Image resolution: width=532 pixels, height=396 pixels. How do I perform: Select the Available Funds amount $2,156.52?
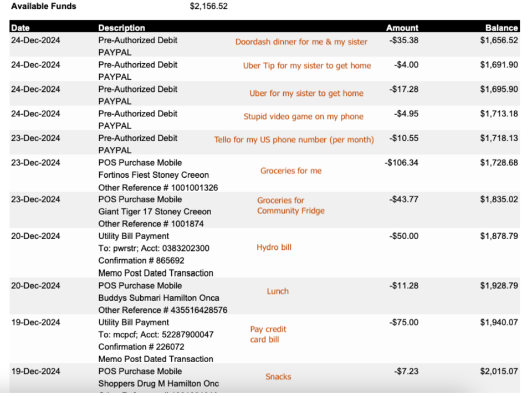coord(208,7)
